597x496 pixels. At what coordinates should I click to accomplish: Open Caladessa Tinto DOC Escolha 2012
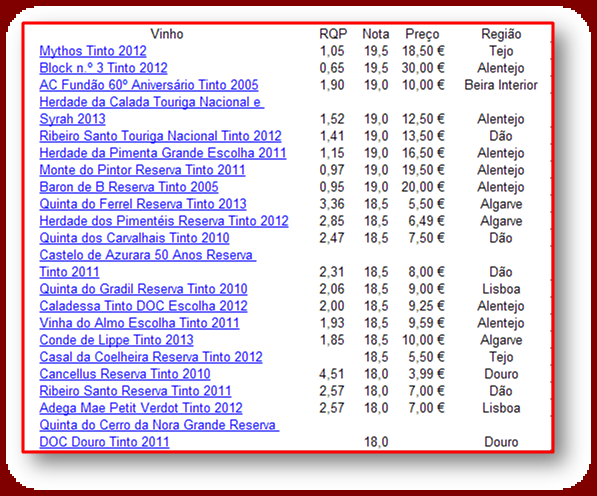point(143,306)
